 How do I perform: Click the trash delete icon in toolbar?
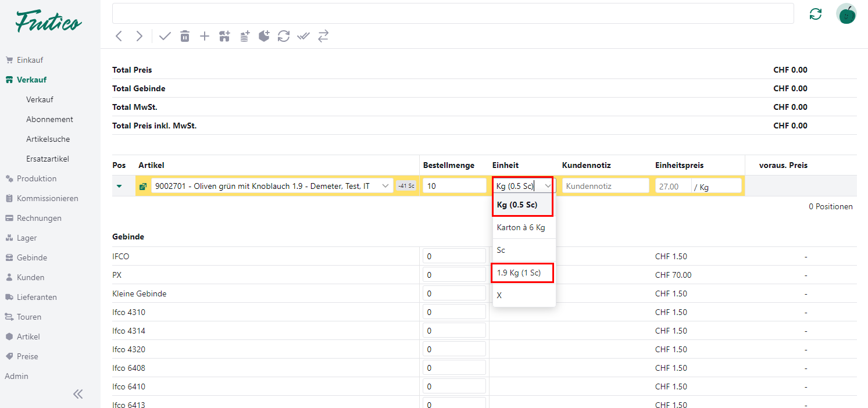point(185,36)
